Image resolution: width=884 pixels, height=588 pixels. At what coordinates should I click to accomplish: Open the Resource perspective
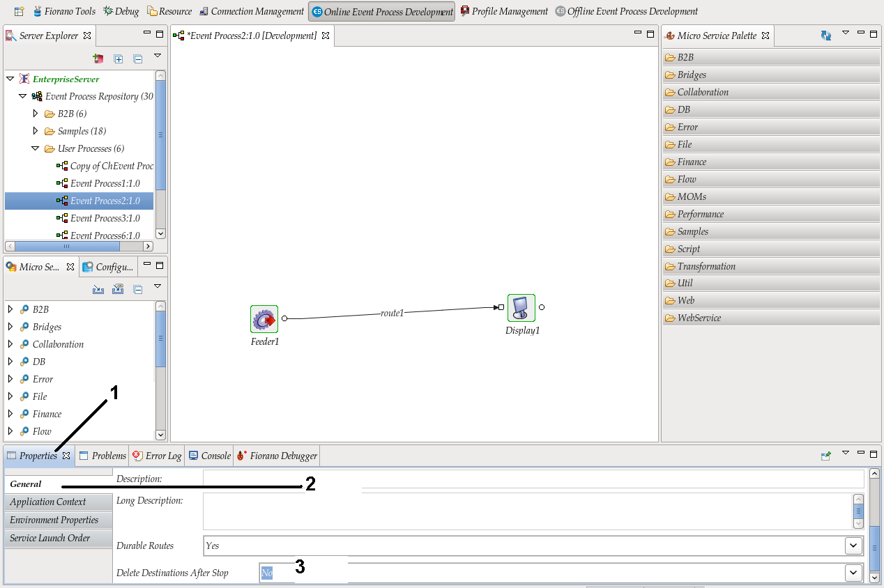(x=169, y=11)
